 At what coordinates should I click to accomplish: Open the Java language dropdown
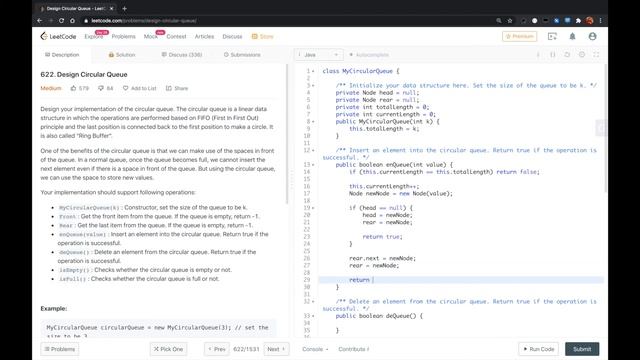(319, 55)
